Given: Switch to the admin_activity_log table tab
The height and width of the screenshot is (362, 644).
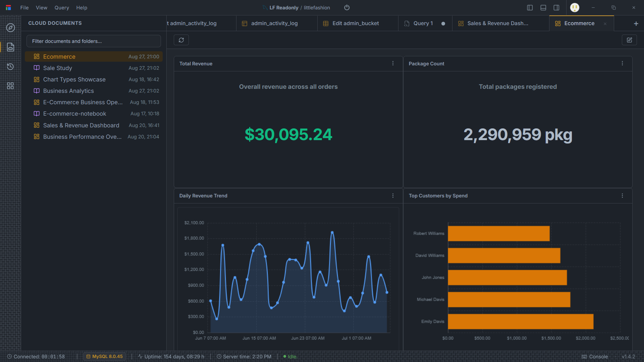Looking at the screenshot, I should point(276,23).
